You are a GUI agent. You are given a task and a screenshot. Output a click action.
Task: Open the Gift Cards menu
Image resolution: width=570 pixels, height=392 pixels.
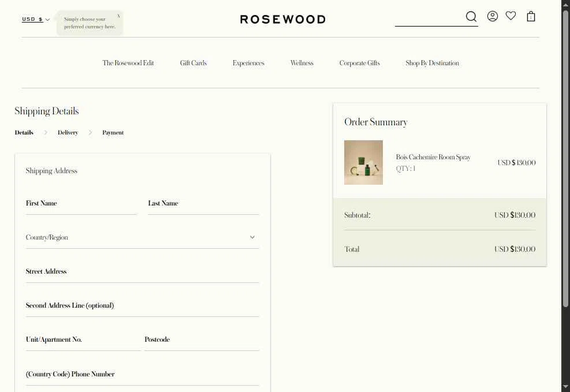coord(193,63)
